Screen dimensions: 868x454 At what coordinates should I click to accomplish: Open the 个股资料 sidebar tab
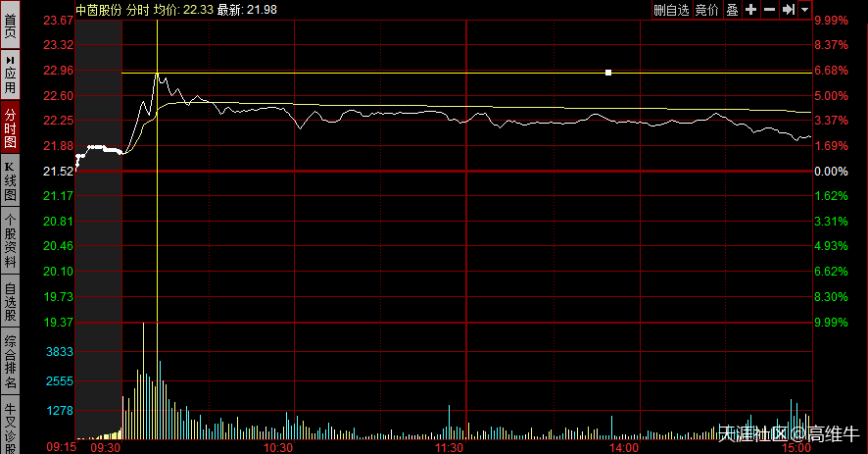tap(10, 240)
